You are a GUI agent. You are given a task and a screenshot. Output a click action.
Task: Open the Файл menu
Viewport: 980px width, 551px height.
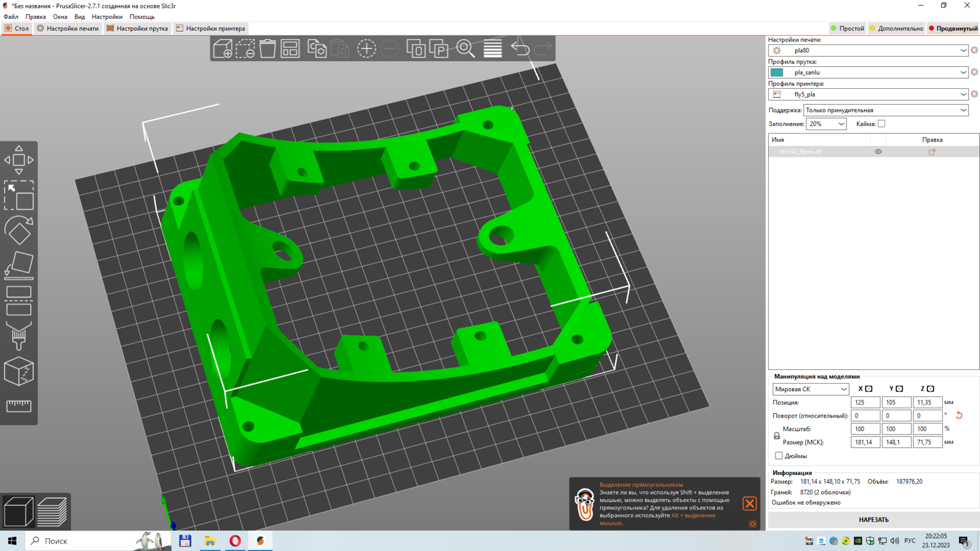pyautogui.click(x=11, y=17)
